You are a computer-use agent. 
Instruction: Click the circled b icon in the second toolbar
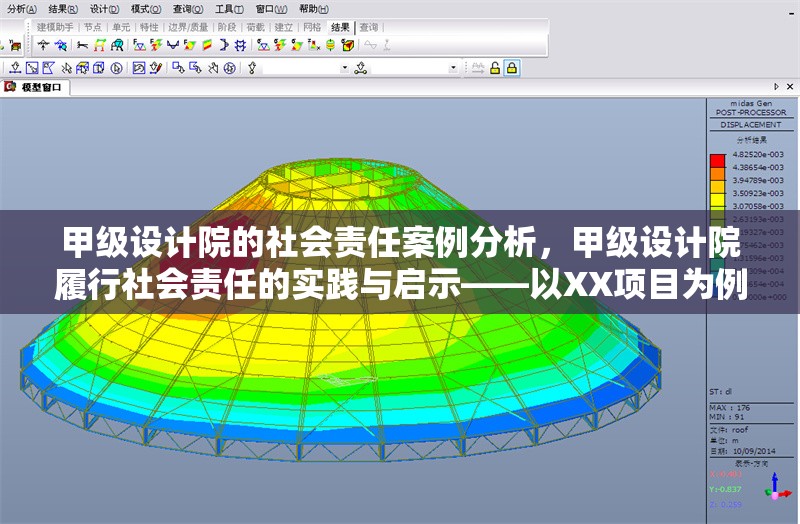[x=116, y=68]
